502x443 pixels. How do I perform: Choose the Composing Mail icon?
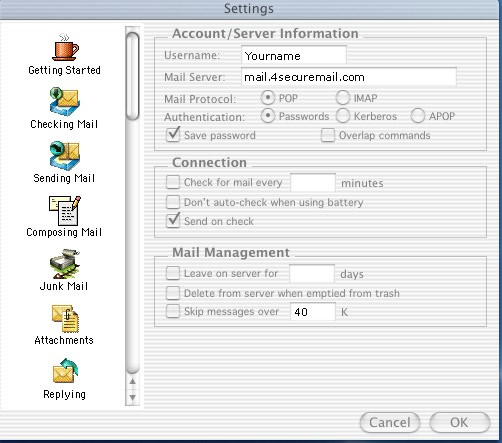click(65, 210)
